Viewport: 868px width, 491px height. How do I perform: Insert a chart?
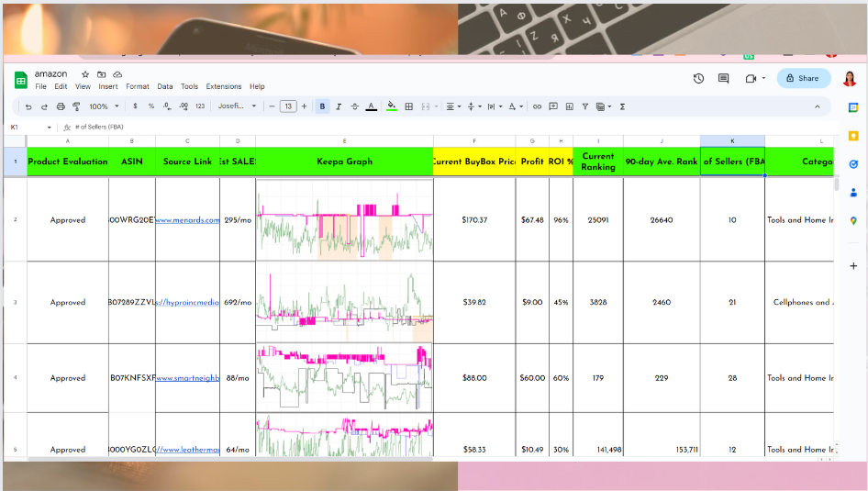(569, 106)
